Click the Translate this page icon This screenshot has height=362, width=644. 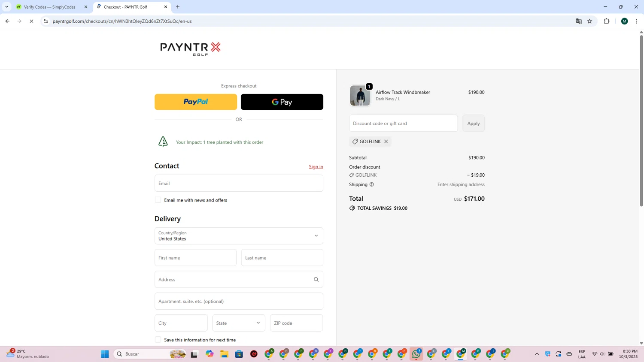tap(579, 21)
